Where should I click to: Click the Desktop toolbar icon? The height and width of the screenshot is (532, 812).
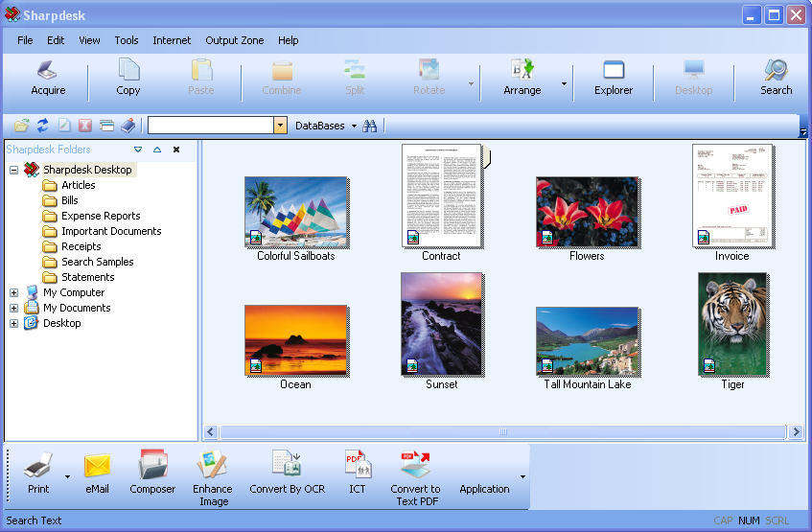(694, 70)
